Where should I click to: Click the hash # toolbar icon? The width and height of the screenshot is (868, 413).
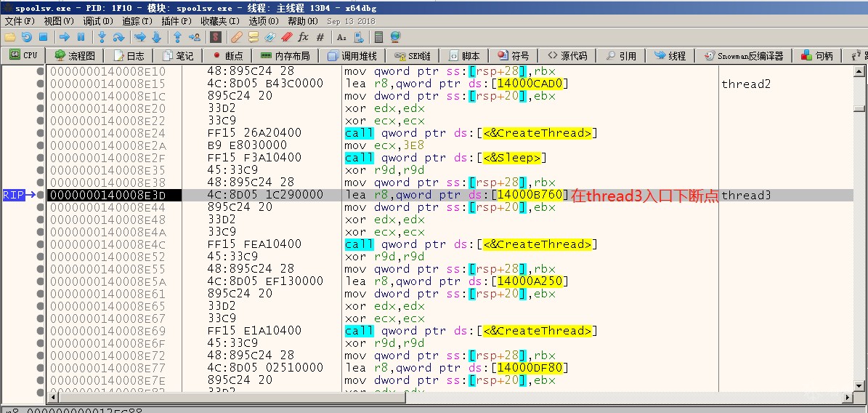point(320,37)
